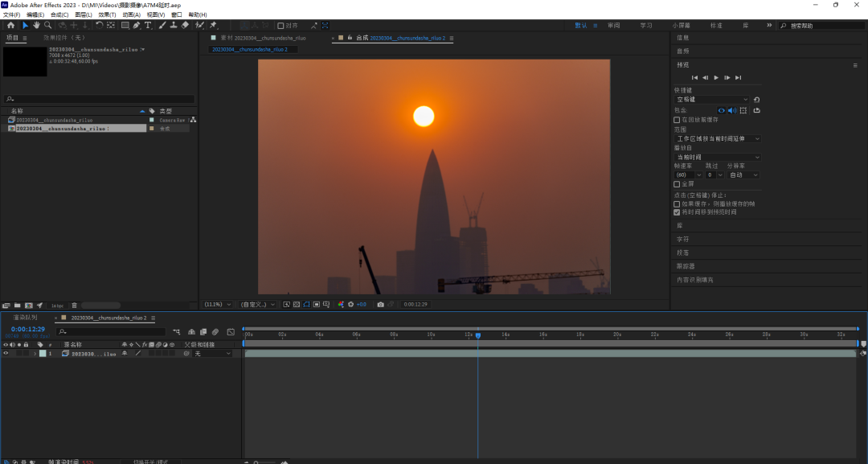Select the Zoom magnifier tool

click(x=47, y=25)
